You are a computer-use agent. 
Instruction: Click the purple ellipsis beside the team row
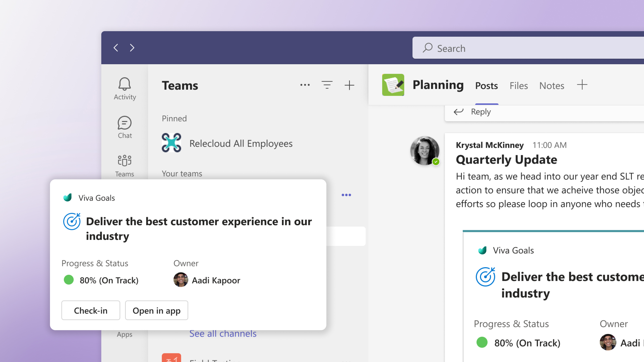pyautogui.click(x=346, y=195)
